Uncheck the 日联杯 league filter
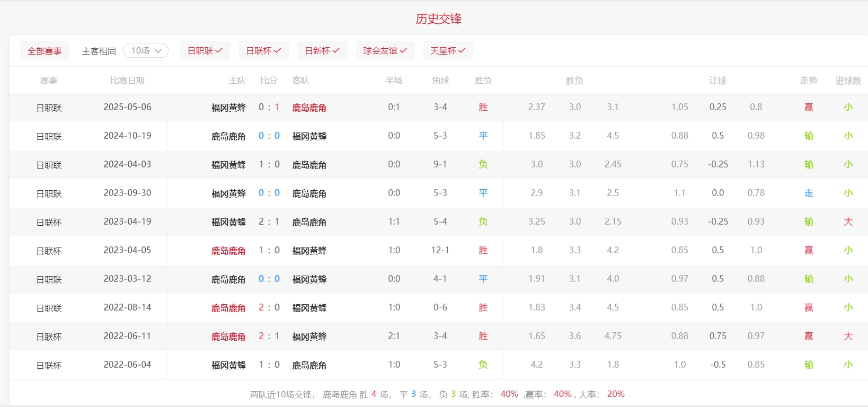Viewport: 868px width, 407px height. pyautogui.click(x=263, y=50)
